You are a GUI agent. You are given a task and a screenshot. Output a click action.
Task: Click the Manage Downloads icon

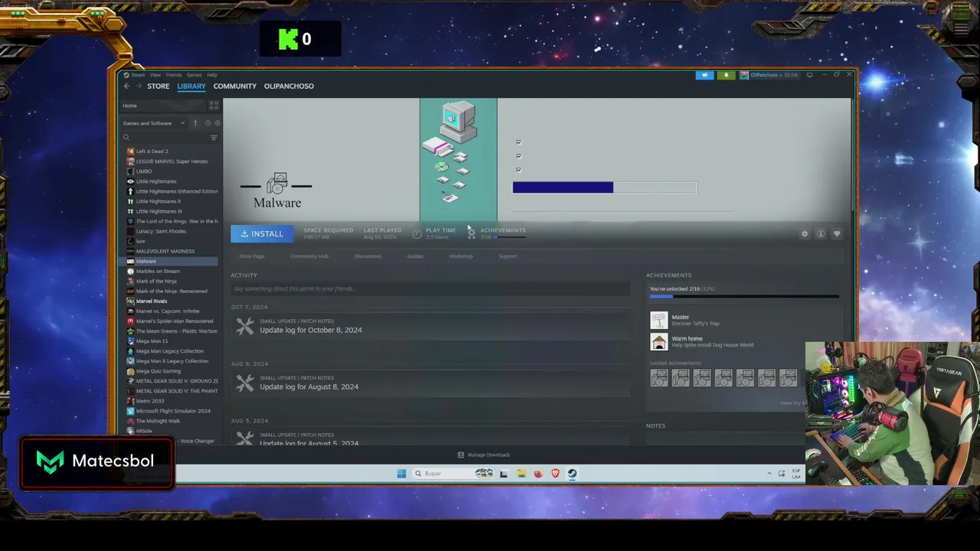coord(460,455)
